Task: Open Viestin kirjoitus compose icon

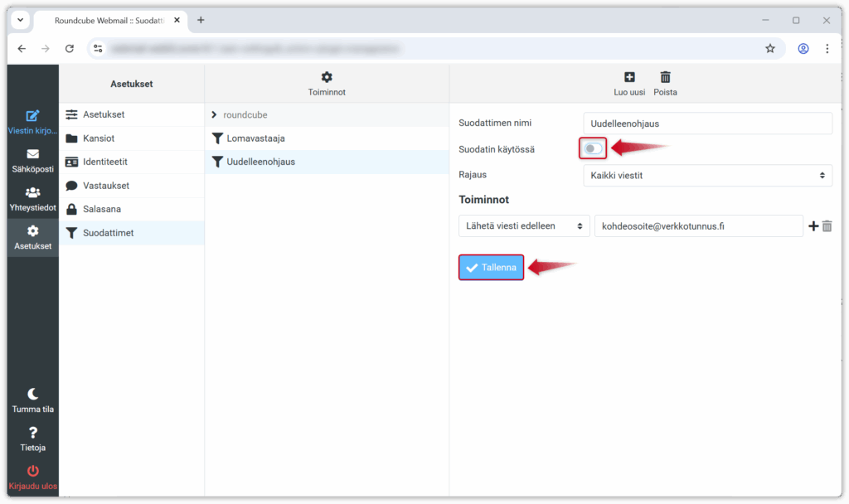Action: tap(32, 116)
